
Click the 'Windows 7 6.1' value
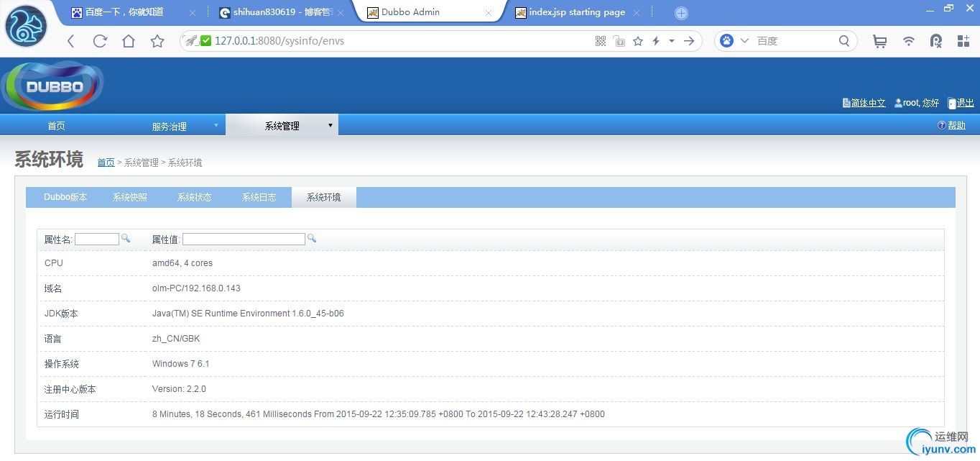pyautogui.click(x=181, y=364)
